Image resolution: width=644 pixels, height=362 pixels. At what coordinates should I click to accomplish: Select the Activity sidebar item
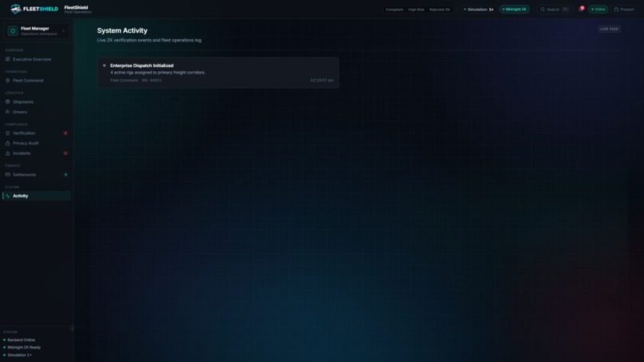(x=37, y=196)
